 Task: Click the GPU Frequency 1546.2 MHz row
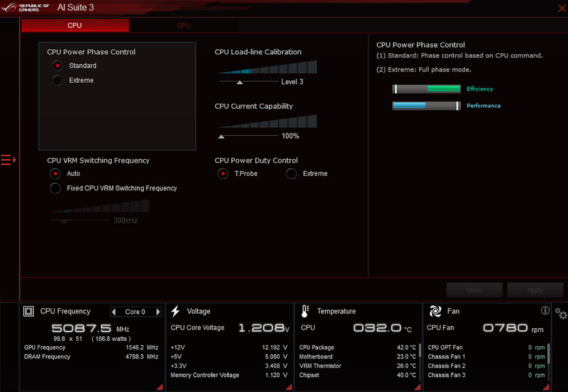pyautogui.click(x=91, y=347)
